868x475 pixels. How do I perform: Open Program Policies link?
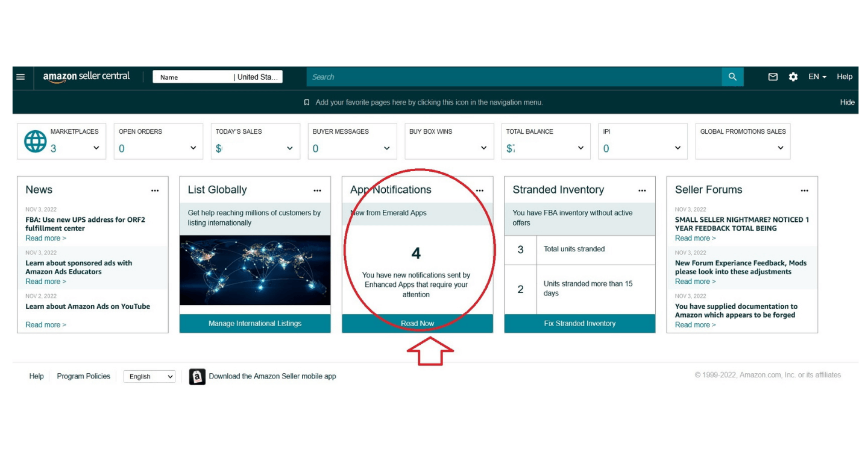[83, 376]
